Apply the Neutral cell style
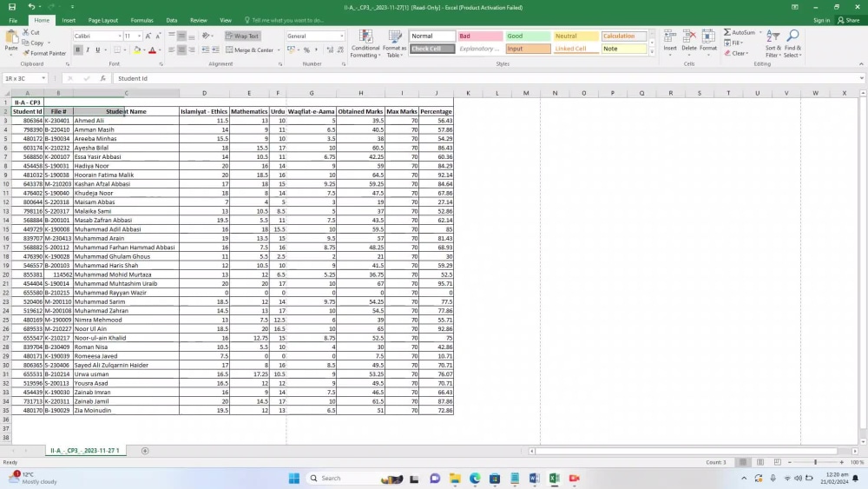 point(575,36)
